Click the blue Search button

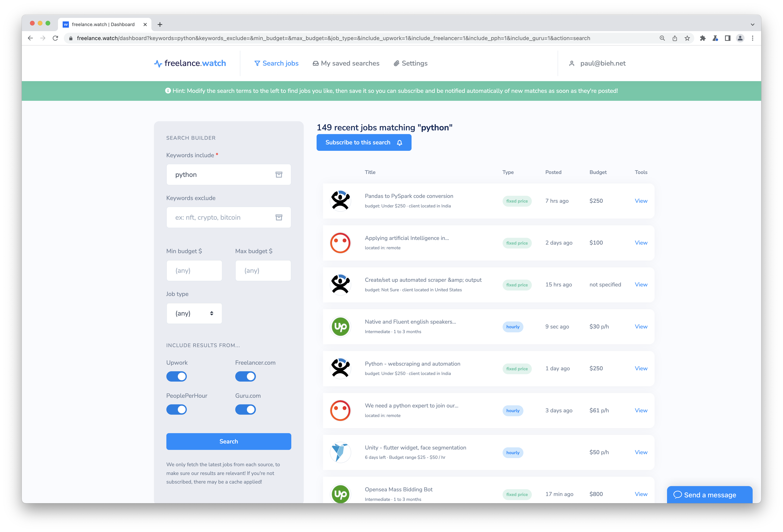pos(228,441)
